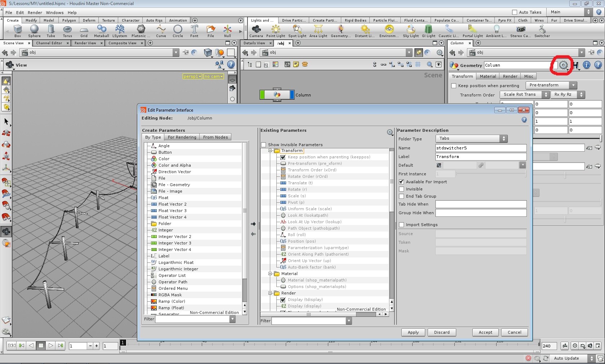This screenshot has width=605, height=364.
Task: Toggle the Available For Import checkbox
Action: click(401, 182)
